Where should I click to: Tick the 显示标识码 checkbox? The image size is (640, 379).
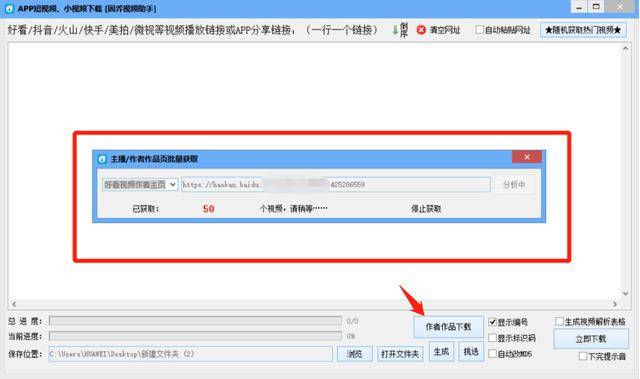coord(493,338)
